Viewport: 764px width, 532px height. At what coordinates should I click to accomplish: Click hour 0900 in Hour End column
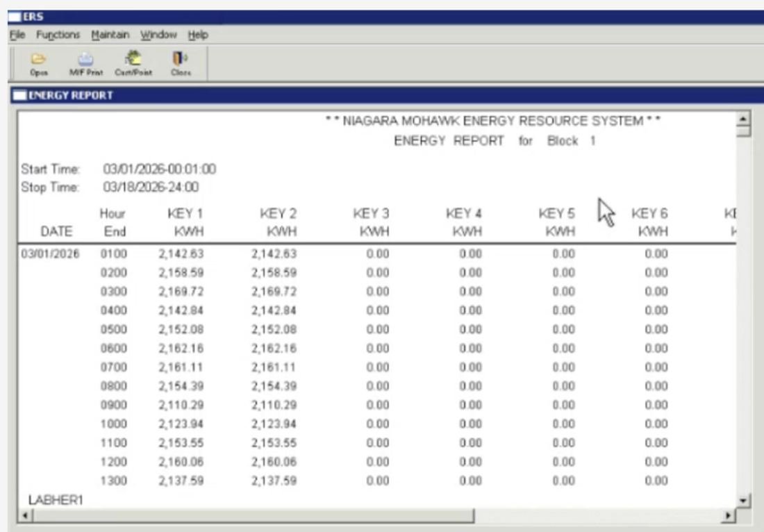click(113, 406)
